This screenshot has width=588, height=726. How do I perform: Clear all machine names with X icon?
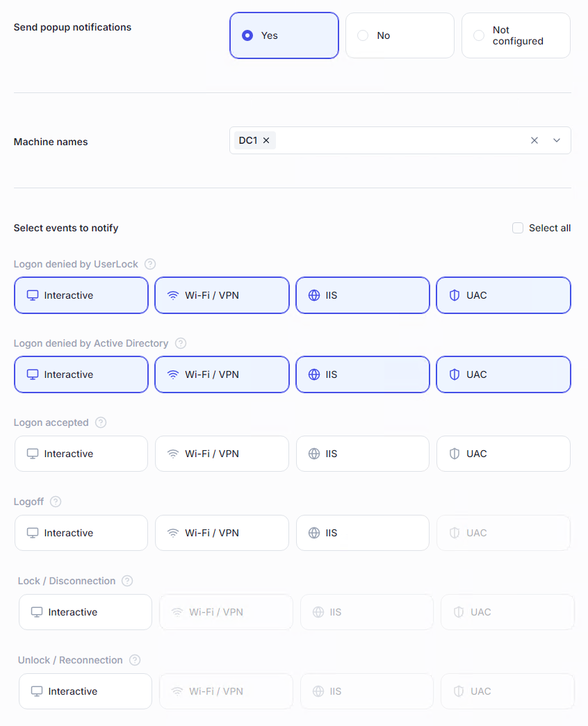(534, 140)
